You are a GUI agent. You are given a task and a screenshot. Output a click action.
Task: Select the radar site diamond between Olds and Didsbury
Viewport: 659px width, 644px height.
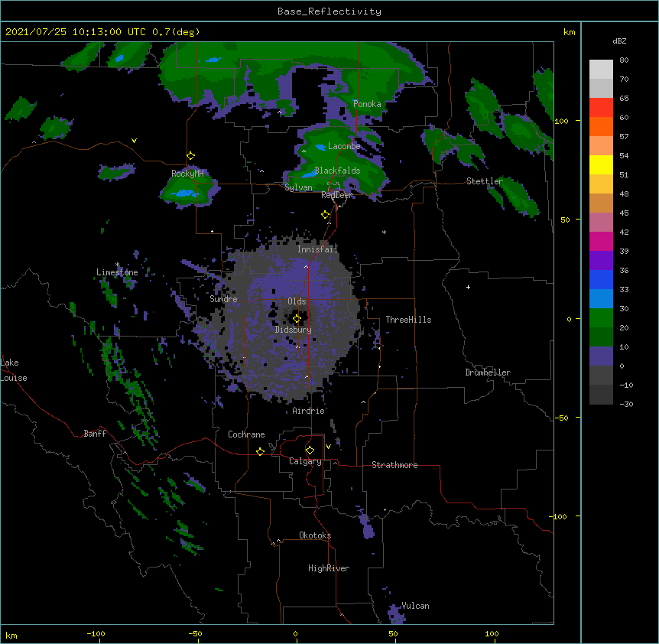(x=297, y=319)
